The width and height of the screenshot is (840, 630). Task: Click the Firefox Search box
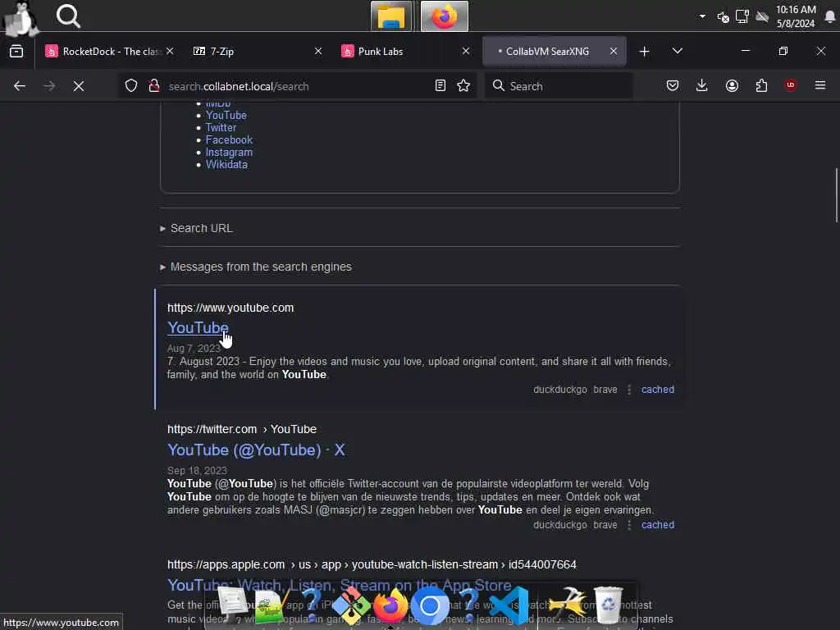pyautogui.click(x=558, y=85)
